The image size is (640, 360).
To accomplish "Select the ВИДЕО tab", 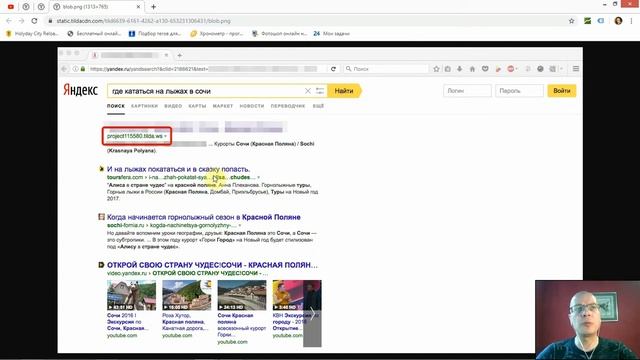I will [173, 106].
